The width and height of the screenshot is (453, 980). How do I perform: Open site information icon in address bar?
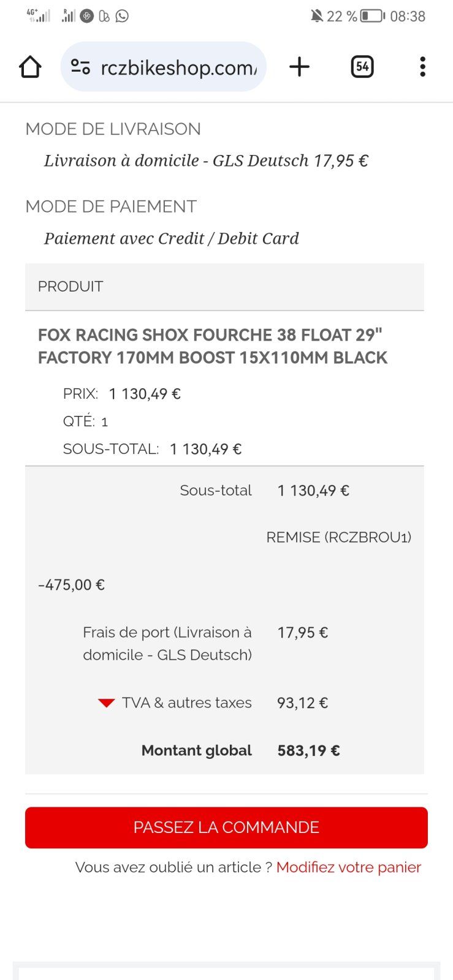coord(80,67)
